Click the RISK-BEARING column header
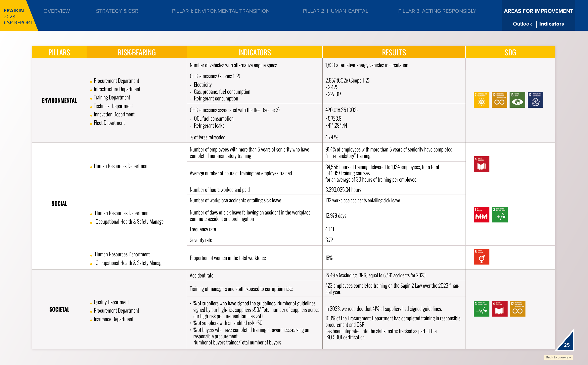 (137, 52)
